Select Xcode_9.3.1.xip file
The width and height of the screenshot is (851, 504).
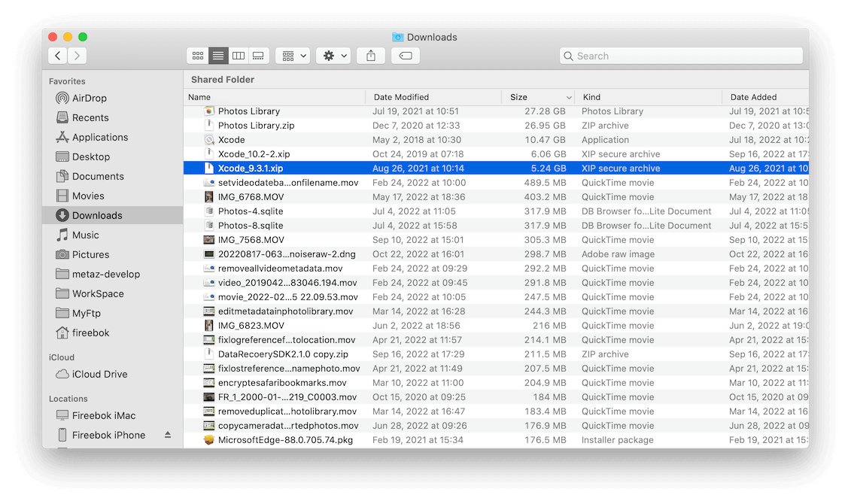(496, 169)
